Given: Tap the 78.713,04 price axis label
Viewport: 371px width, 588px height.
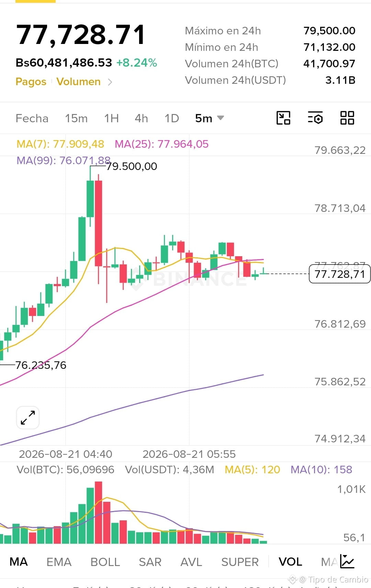Looking at the screenshot, I should pyautogui.click(x=340, y=208).
